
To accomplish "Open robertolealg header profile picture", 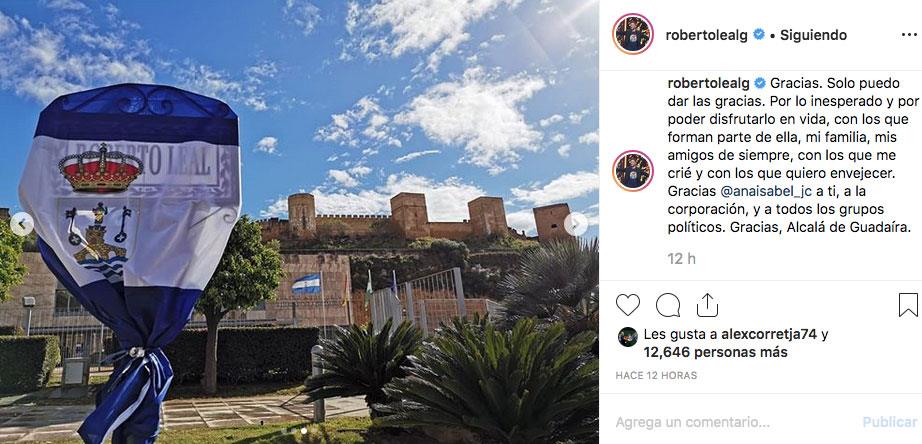I will click(x=633, y=34).
